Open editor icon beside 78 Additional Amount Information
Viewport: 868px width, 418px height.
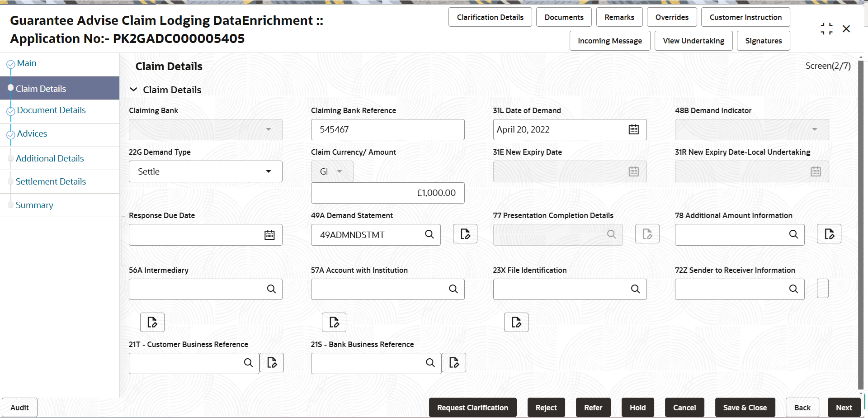point(829,234)
